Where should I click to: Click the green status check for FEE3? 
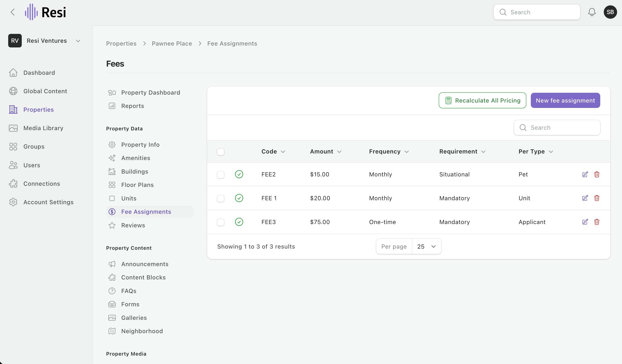(239, 222)
